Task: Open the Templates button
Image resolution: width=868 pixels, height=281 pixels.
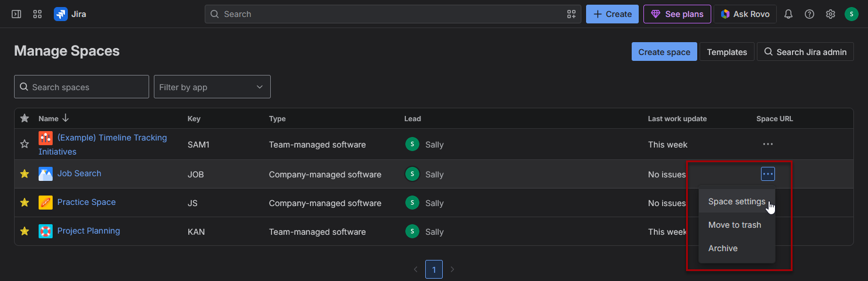Action: pos(727,52)
